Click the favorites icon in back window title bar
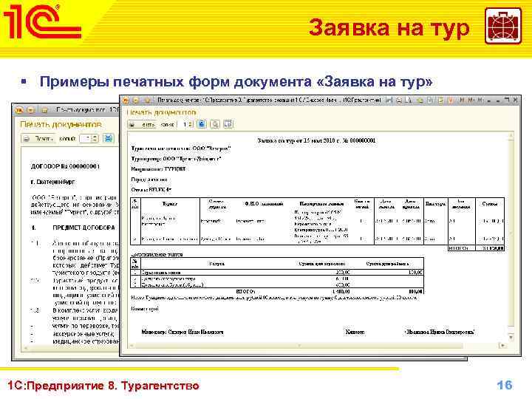This screenshot has height=399, width=532. coord(44,110)
